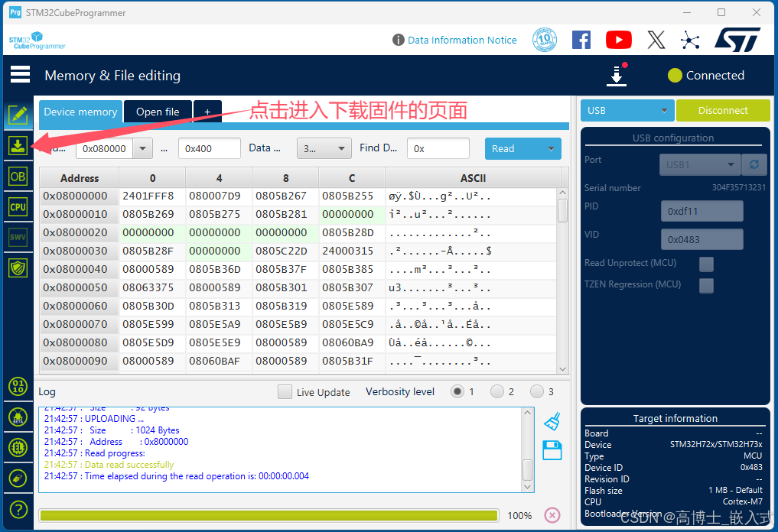This screenshot has height=532, width=778.
Task: Open the Help question mark panel
Action: coord(18,509)
